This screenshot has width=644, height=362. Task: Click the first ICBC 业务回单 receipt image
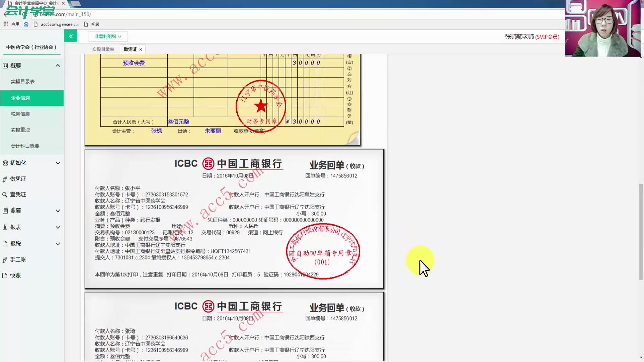234,219
